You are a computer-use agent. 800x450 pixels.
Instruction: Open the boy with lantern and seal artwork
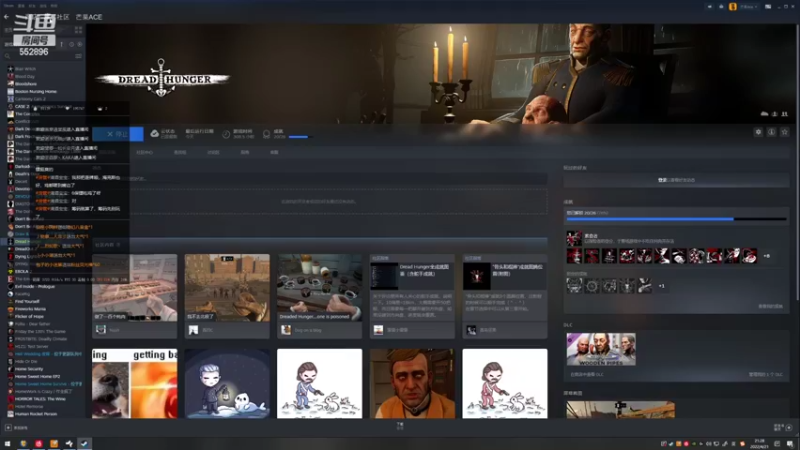pos(227,384)
